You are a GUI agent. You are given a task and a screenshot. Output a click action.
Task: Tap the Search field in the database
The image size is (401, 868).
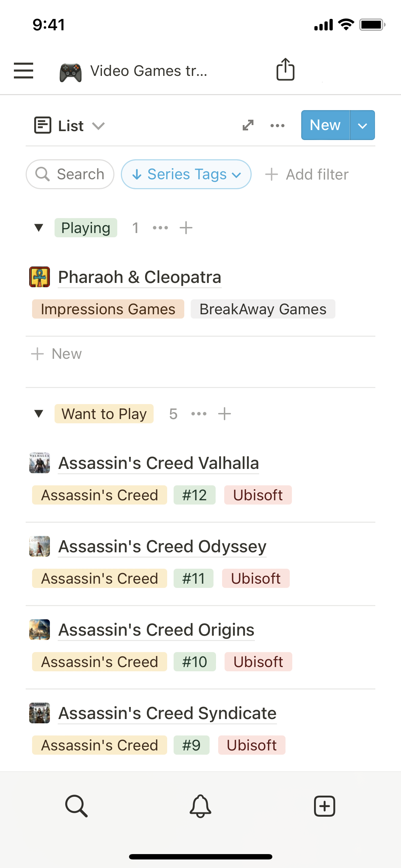[70, 174]
